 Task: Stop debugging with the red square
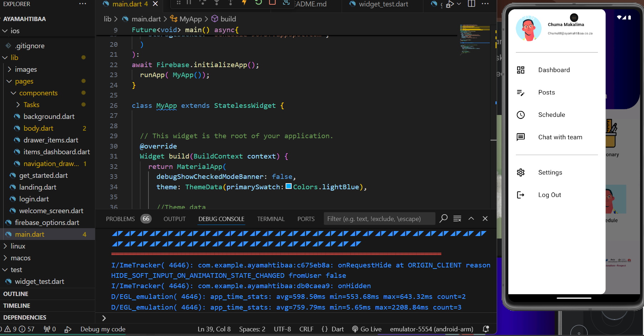click(272, 2)
